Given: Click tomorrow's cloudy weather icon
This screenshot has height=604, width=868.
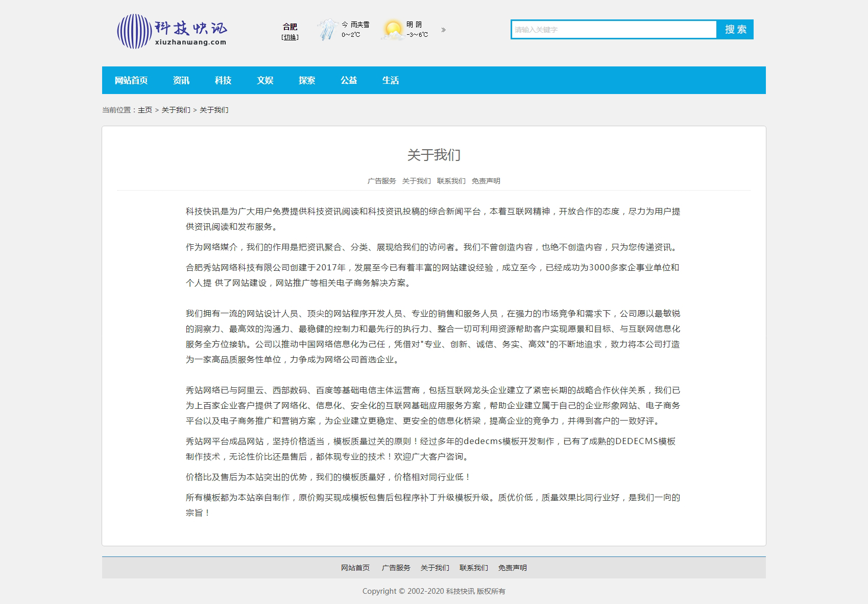Looking at the screenshot, I should click(393, 30).
